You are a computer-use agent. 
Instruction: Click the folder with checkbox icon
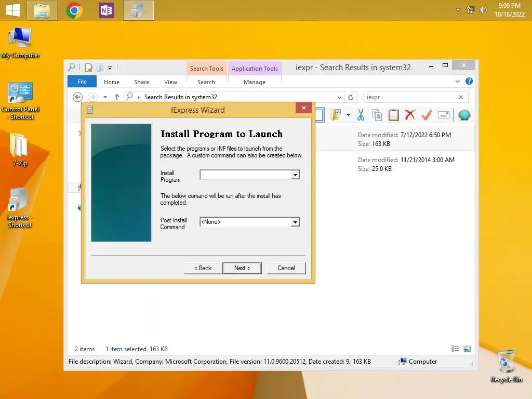336,115
